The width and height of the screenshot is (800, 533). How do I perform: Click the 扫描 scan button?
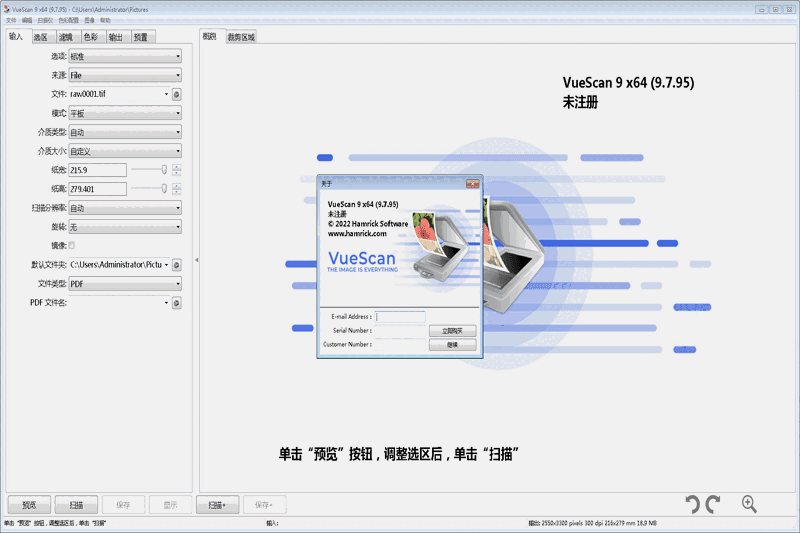pos(76,505)
